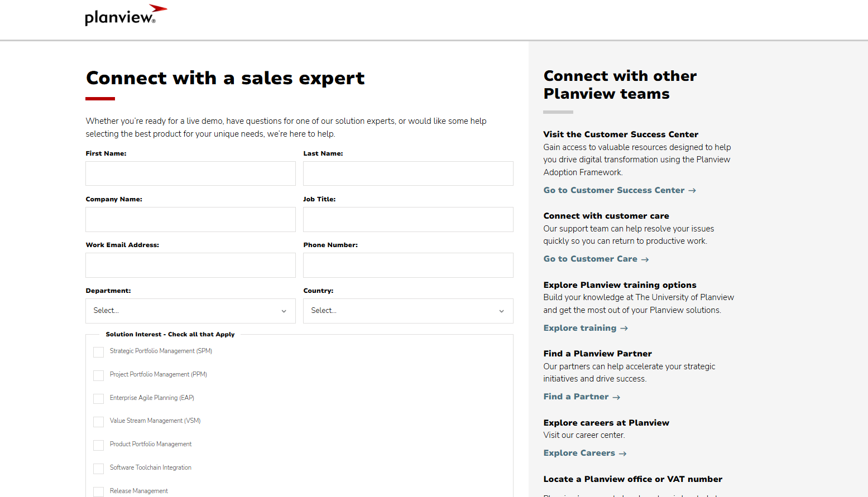Image resolution: width=868 pixels, height=497 pixels.
Task: Click 'Visit the Customer Success Center' heading
Action: pyautogui.click(x=621, y=134)
